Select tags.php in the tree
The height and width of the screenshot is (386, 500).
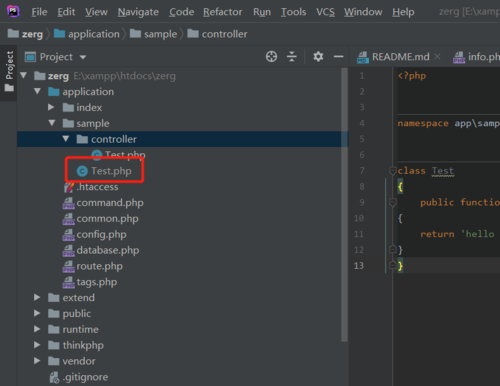point(97,282)
